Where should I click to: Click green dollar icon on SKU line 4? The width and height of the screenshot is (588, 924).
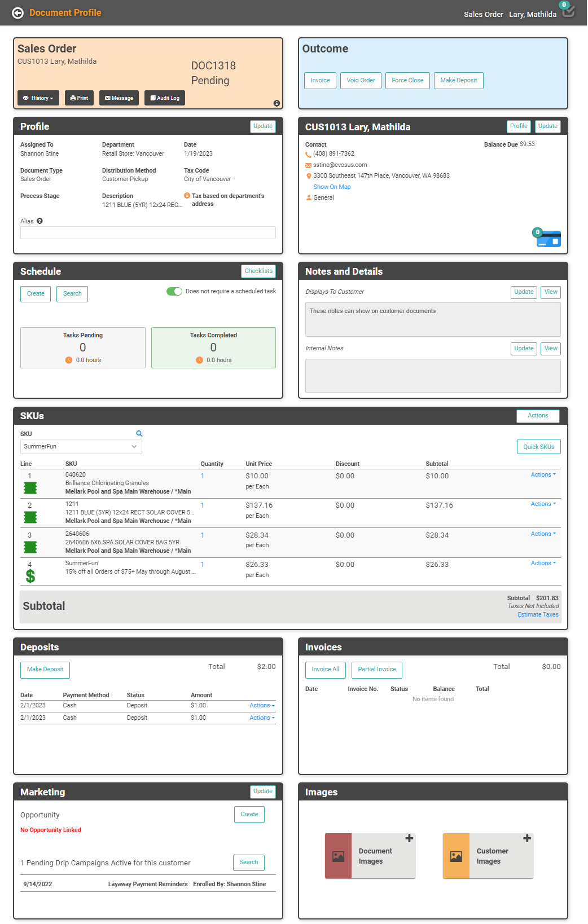30,576
